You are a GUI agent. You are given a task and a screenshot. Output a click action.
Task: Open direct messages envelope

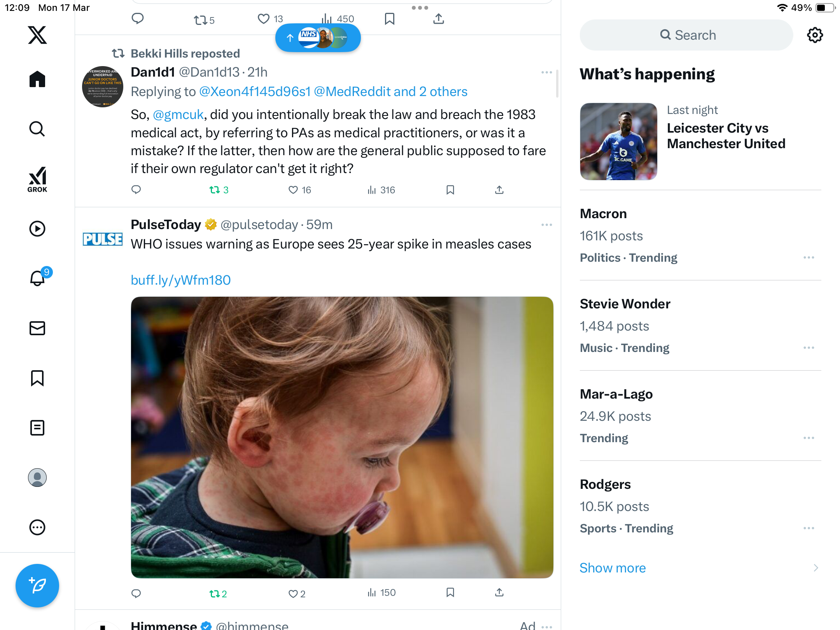[37, 328]
